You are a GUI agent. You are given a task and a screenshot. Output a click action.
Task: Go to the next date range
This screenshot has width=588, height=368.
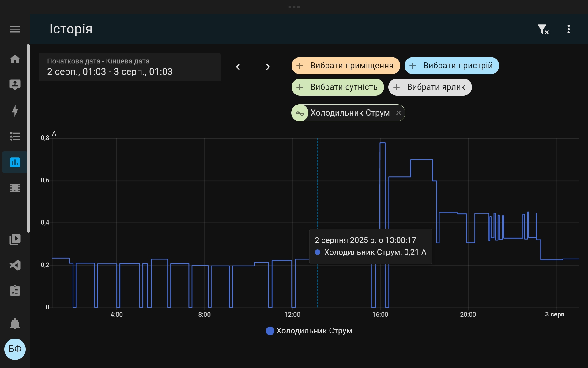coord(268,67)
